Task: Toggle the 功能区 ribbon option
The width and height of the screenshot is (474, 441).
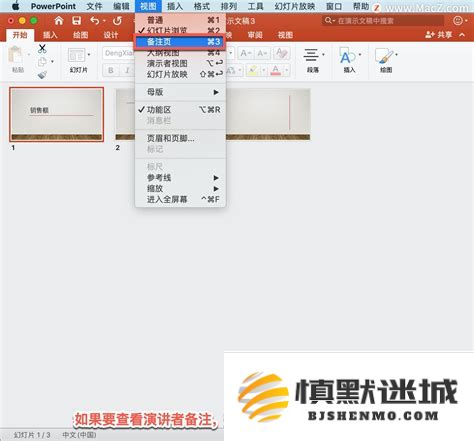Action: coord(180,110)
